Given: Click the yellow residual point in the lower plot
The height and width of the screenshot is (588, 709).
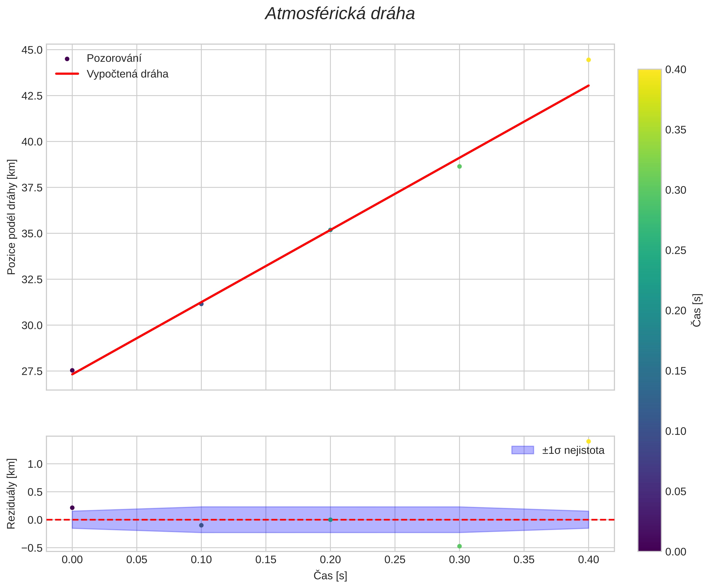Looking at the screenshot, I should coord(588,441).
